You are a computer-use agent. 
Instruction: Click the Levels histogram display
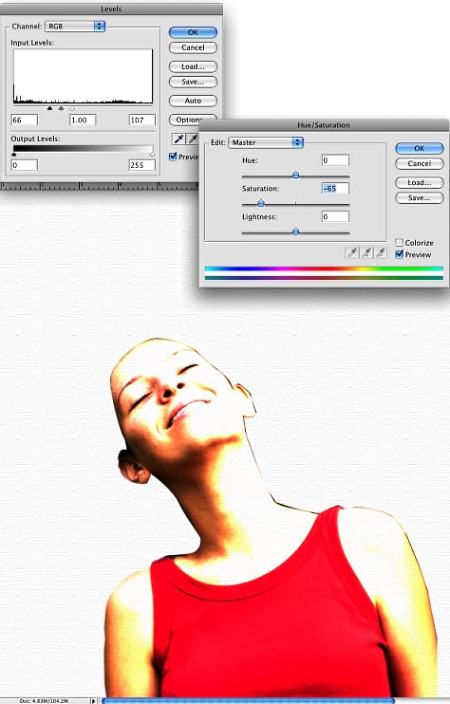point(83,76)
